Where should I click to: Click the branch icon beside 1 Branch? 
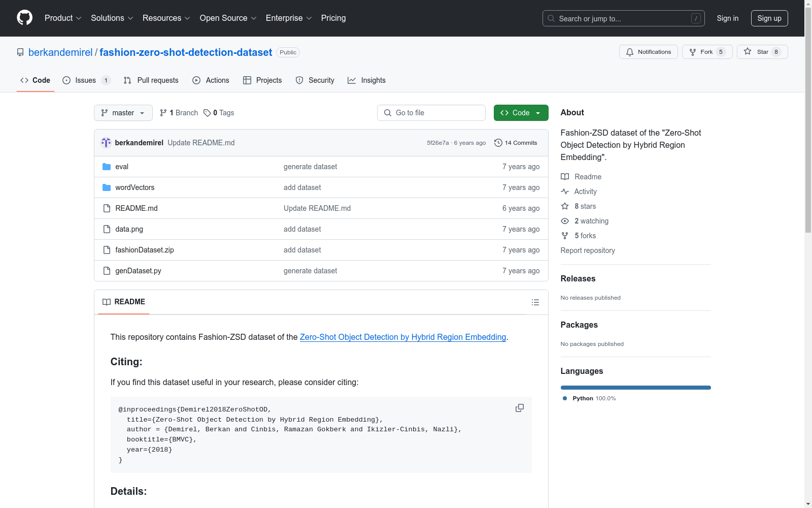pyautogui.click(x=163, y=113)
